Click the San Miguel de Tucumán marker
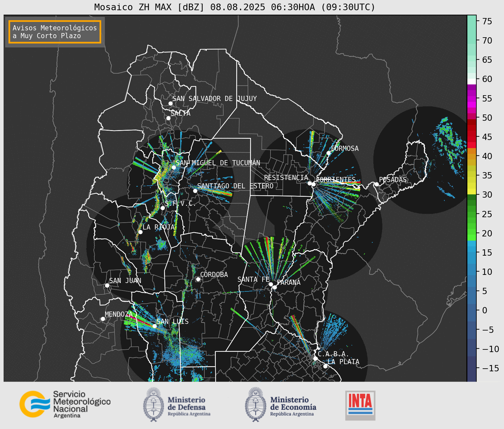504x429 pixels. point(174,167)
